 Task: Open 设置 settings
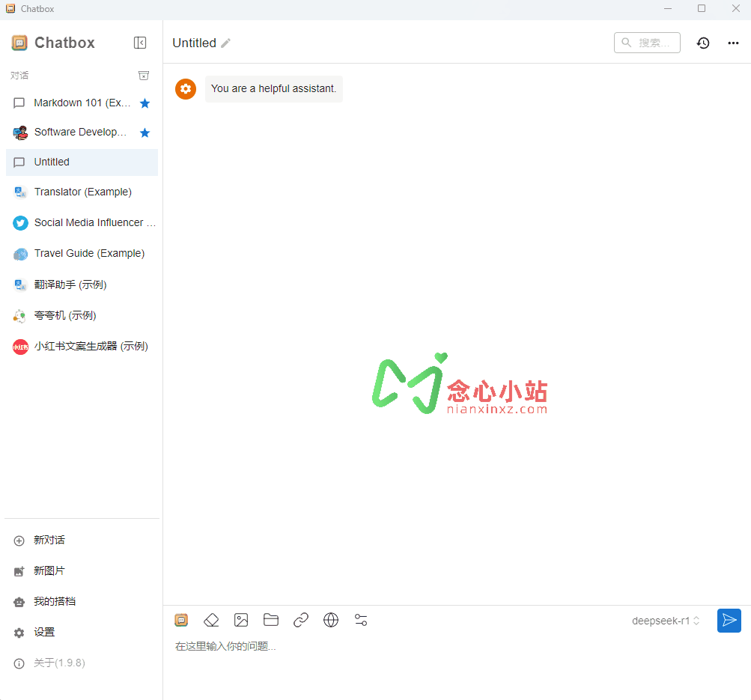(x=82, y=632)
